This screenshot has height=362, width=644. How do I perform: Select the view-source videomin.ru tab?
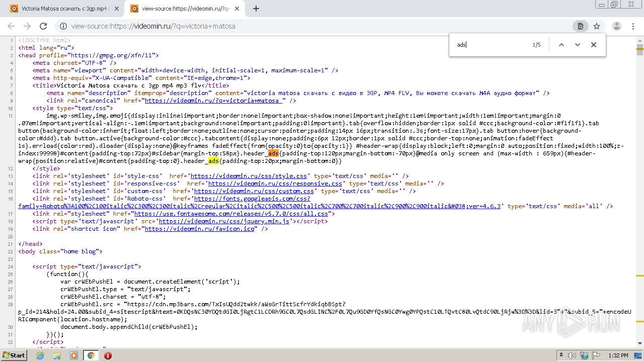184,9
